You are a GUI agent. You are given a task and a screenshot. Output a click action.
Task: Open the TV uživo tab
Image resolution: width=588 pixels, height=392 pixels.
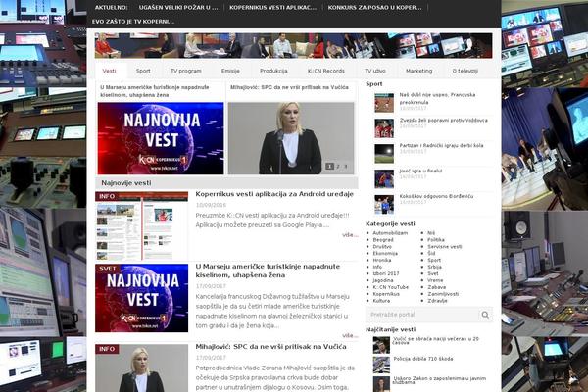click(375, 71)
